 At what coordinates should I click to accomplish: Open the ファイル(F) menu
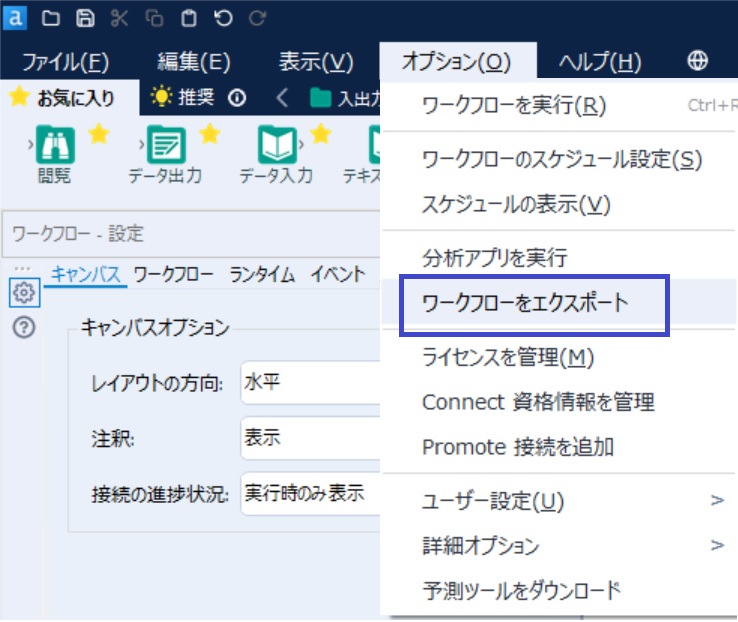[65, 62]
